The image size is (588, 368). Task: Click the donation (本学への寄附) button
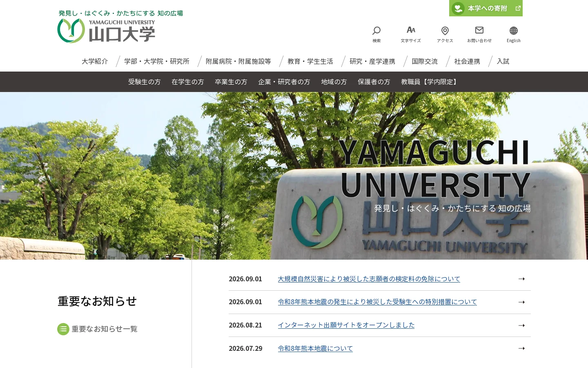486,8
